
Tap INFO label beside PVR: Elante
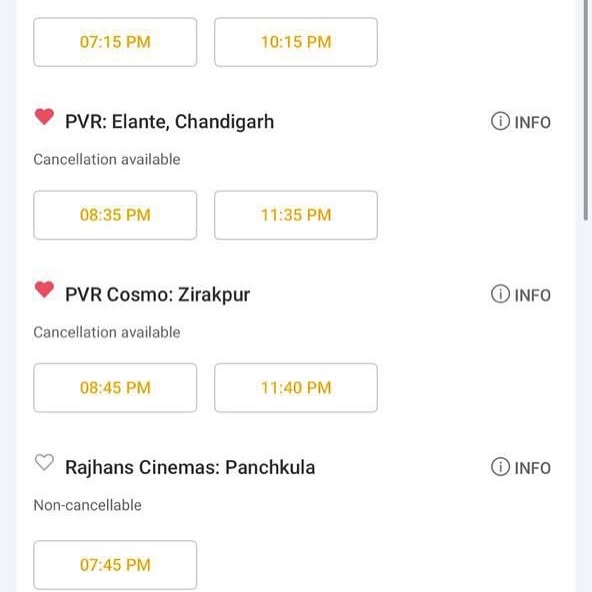point(533,122)
